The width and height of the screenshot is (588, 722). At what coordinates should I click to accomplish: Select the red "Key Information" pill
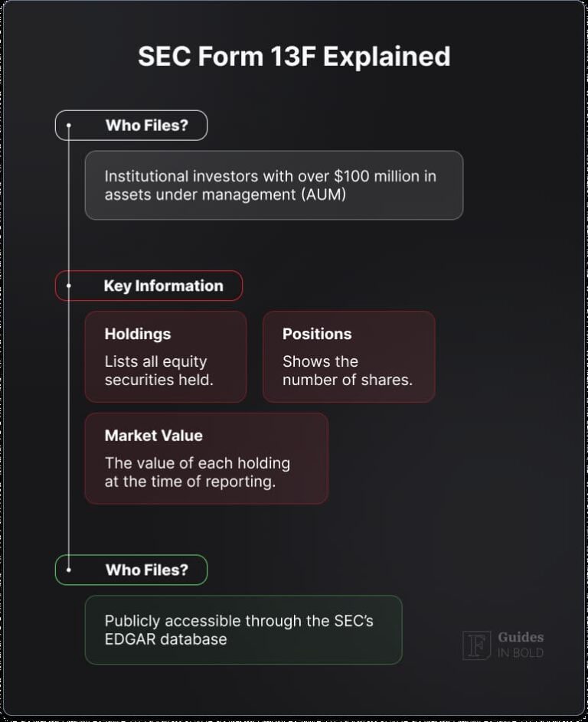149,286
